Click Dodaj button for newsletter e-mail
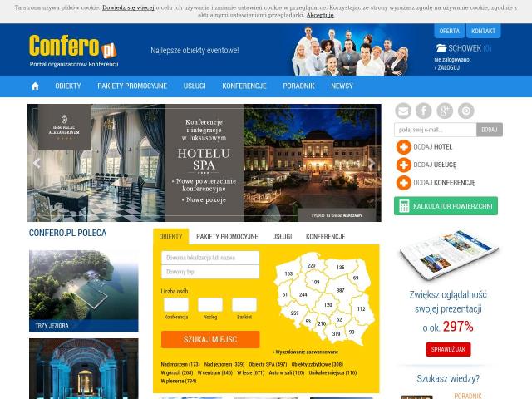This screenshot has height=399, width=532. (490, 130)
